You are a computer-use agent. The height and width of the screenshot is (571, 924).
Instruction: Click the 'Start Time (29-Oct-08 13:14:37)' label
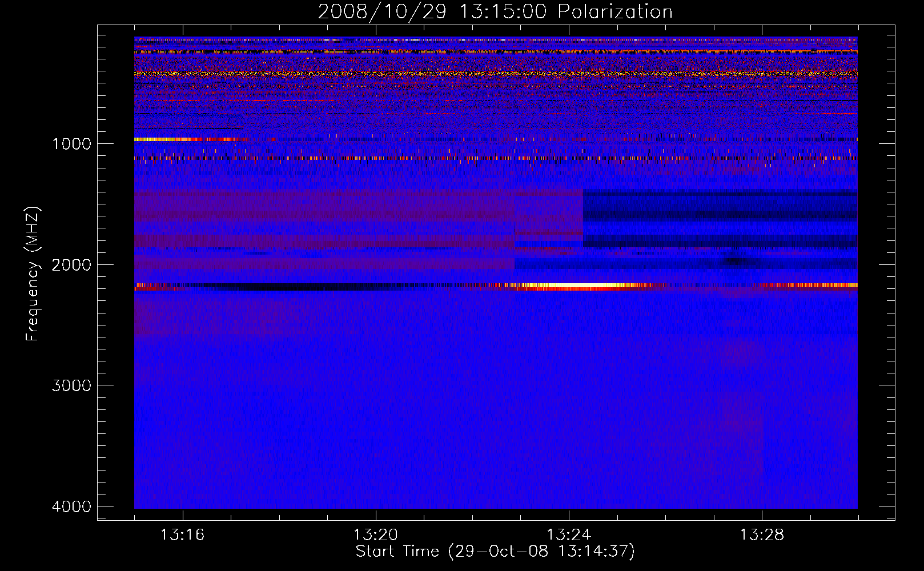(495, 552)
